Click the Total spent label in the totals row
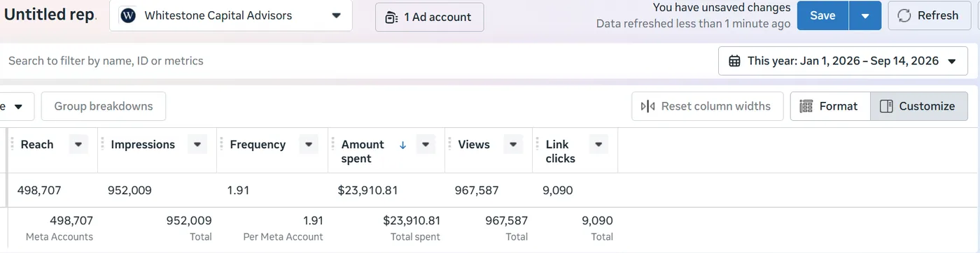Image resolution: width=980 pixels, height=253 pixels. click(x=415, y=237)
